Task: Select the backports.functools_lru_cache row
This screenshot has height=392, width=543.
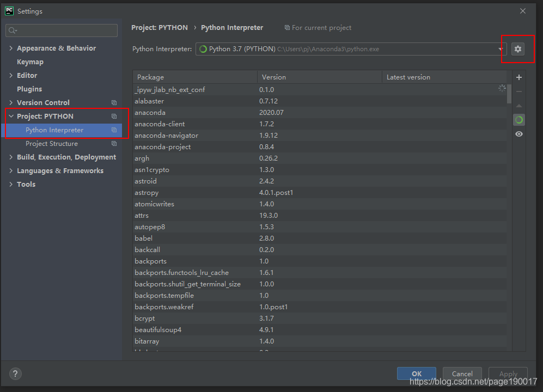Action: point(319,273)
